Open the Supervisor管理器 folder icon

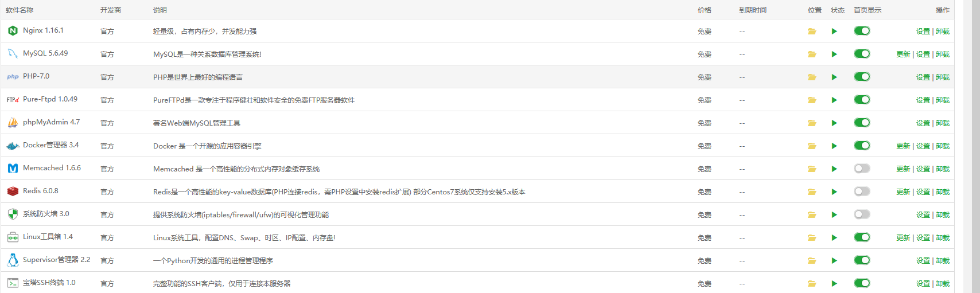(812, 260)
